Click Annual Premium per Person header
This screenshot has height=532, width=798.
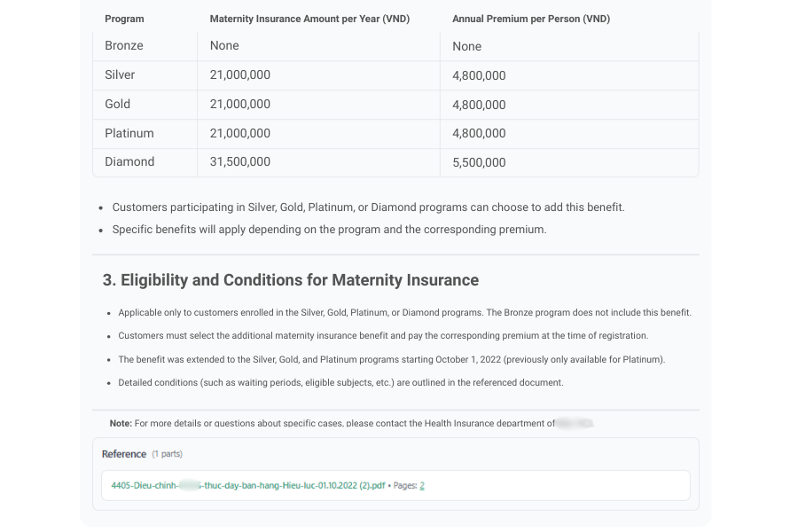530,19
